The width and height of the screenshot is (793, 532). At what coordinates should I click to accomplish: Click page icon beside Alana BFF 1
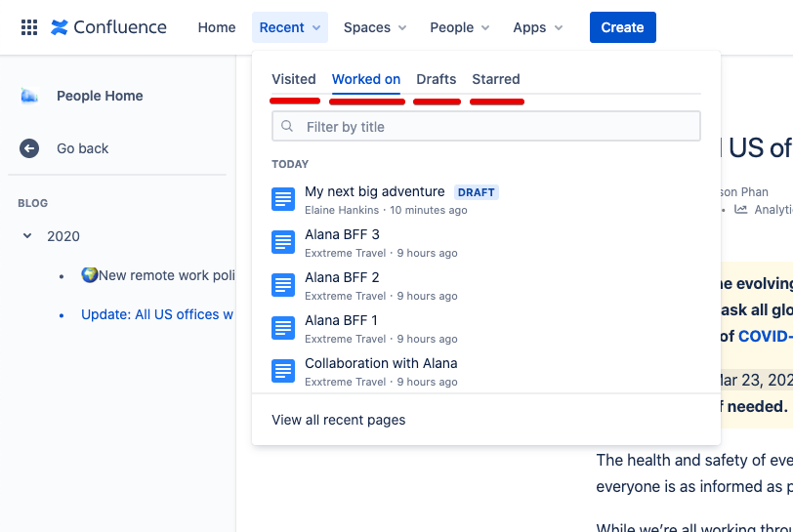283,328
